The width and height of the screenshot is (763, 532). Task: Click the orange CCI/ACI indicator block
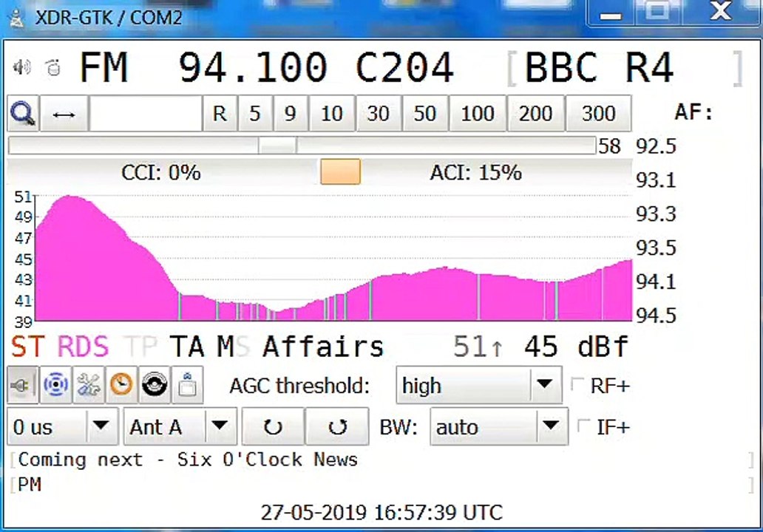click(x=341, y=171)
